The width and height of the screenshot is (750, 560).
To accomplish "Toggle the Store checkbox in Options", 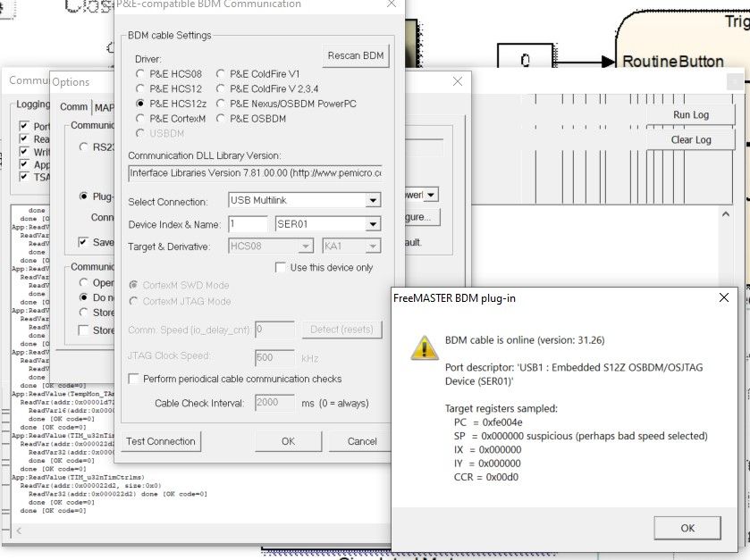I will click(x=83, y=330).
